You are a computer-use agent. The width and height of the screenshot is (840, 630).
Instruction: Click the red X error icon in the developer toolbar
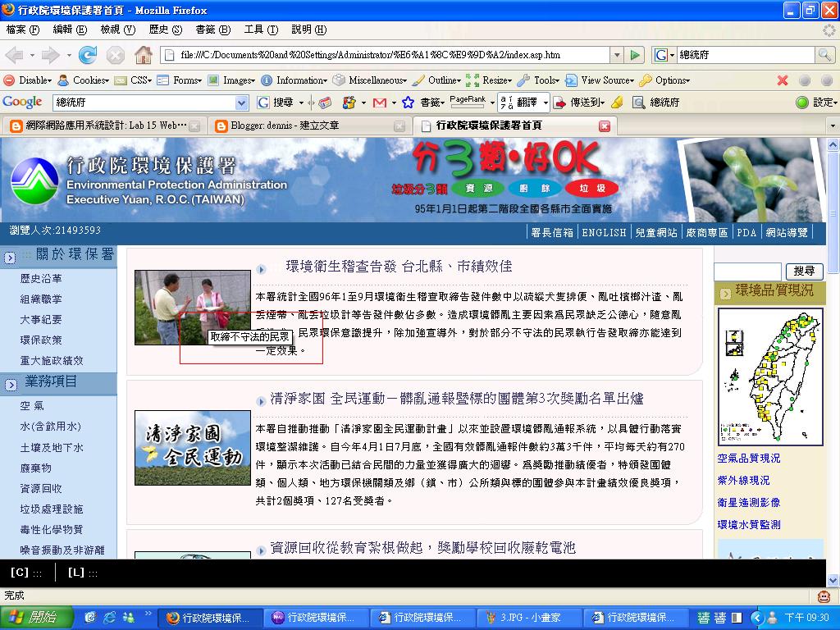tap(783, 80)
